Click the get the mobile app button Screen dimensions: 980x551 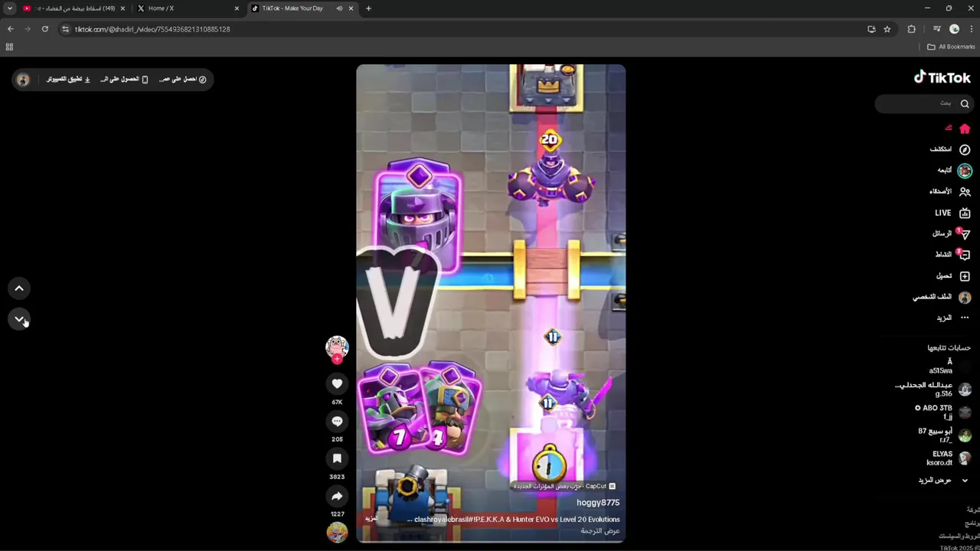pos(124,80)
